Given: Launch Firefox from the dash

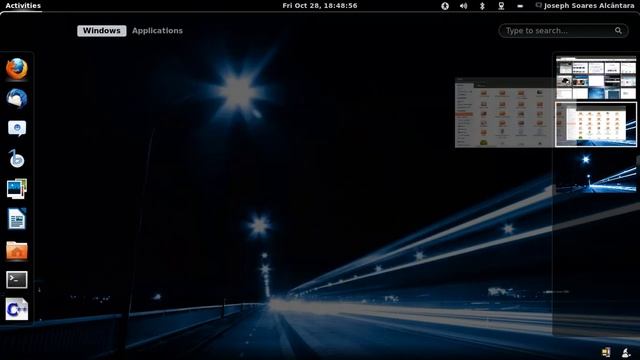Looking at the screenshot, I should [x=17, y=69].
